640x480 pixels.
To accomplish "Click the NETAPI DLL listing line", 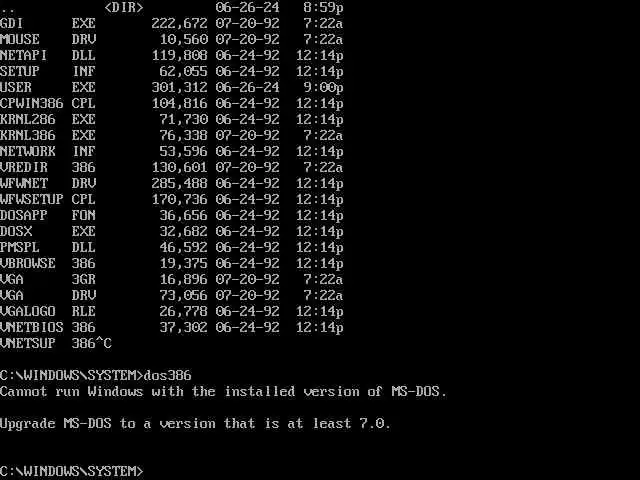I will (x=171, y=55).
